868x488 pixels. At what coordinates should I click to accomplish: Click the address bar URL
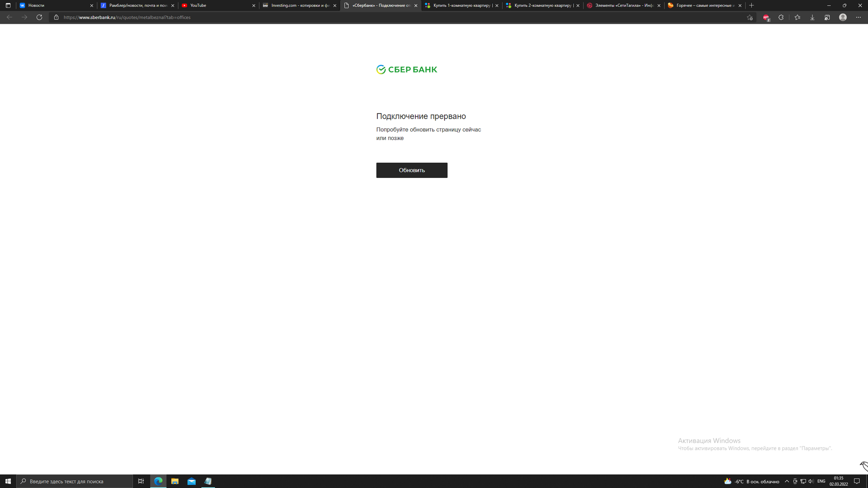click(x=127, y=17)
